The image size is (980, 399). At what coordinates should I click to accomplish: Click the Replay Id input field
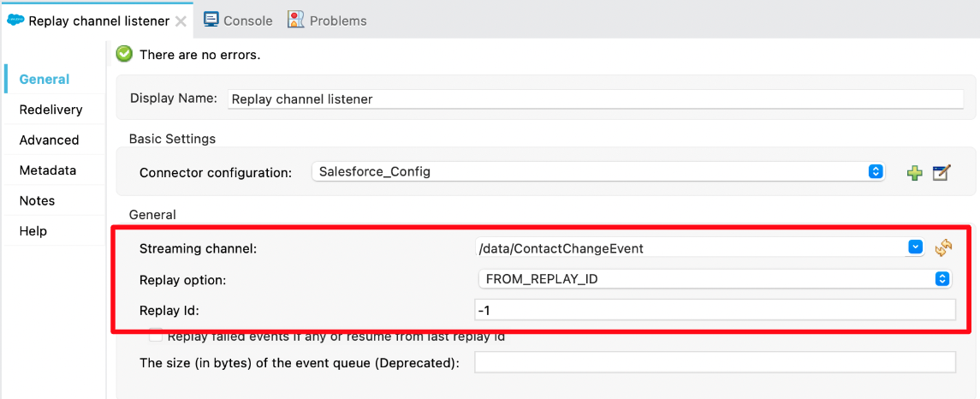715,310
